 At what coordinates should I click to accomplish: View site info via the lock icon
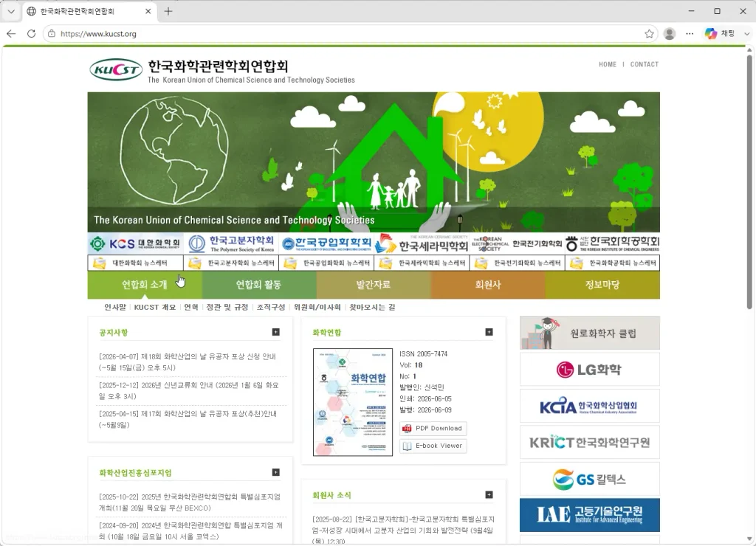tap(52, 34)
